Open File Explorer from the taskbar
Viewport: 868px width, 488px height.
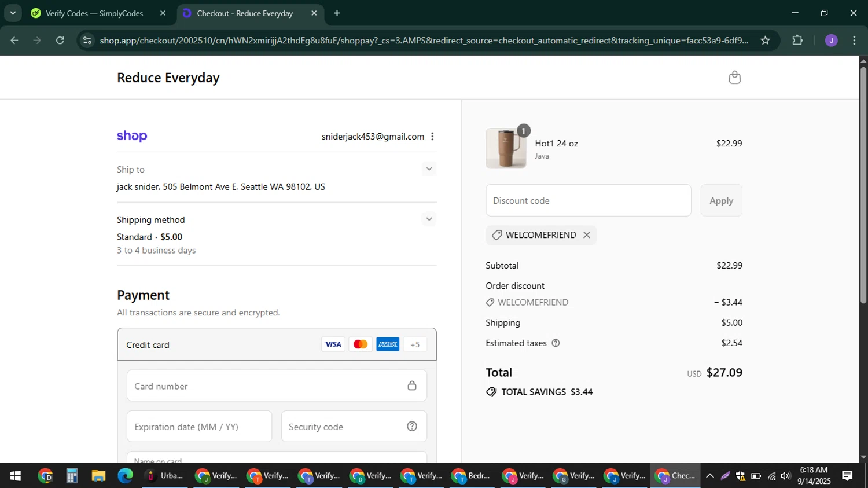(x=98, y=476)
